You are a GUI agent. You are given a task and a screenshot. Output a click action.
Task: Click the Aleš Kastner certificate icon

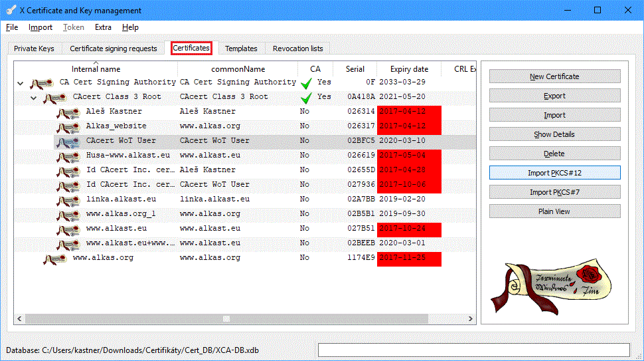pyautogui.click(x=68, y=112)
